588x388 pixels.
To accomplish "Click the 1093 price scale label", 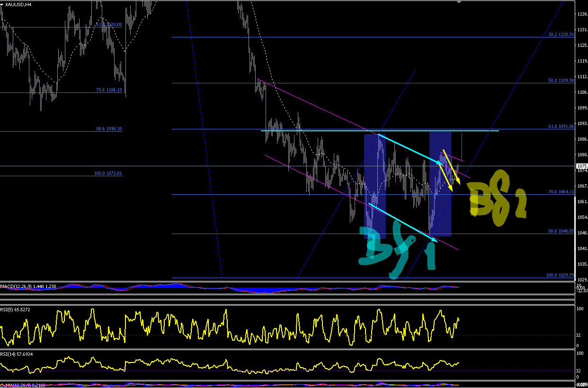I will click(582, 124).
